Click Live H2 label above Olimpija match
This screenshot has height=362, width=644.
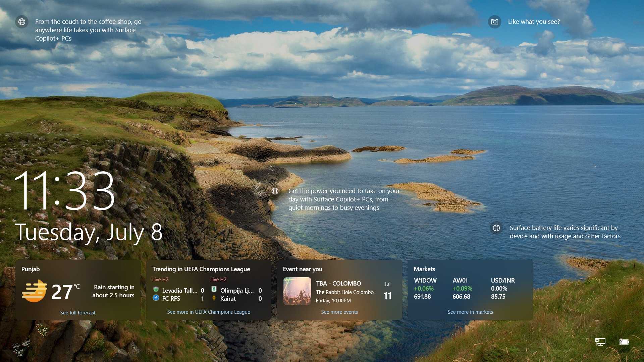pyautogui.click(x=218, y=280)
